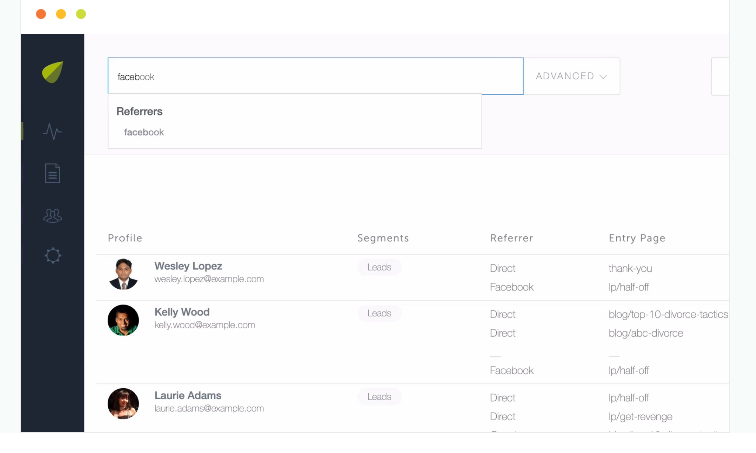Sort by the Referrer column header
This screenshot has height=453, width=756.
(x=511, y=238)
